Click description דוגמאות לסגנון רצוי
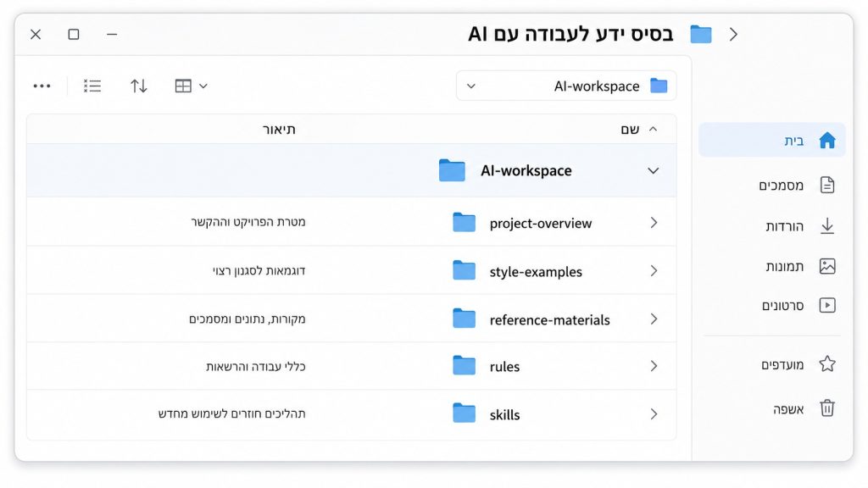 259,271
